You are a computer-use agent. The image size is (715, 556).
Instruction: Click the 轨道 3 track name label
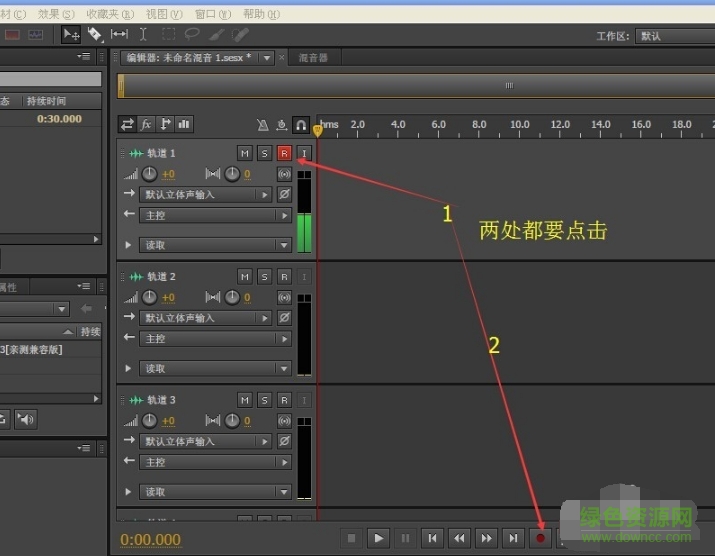[x=162, y=400]
